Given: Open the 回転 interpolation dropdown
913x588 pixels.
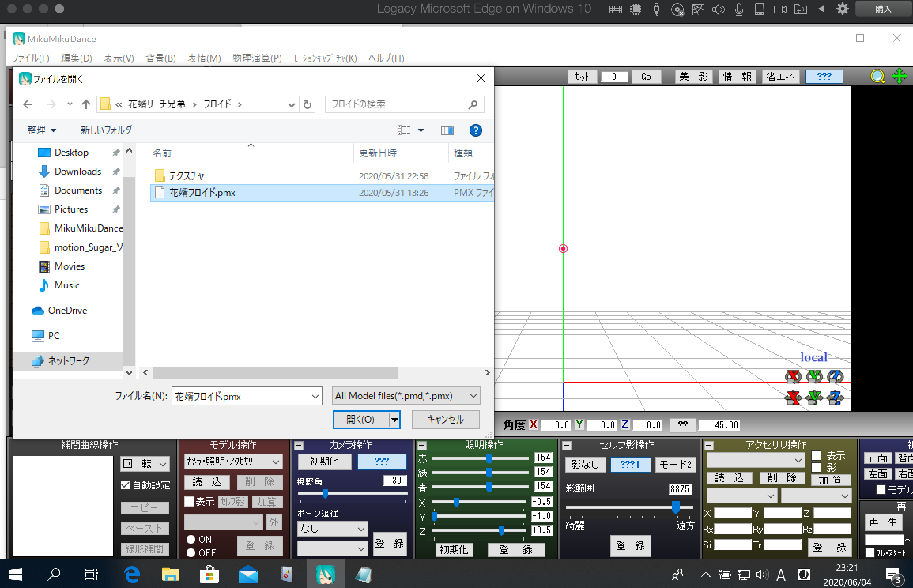Looking at the screenshot, I should point(145,464).
